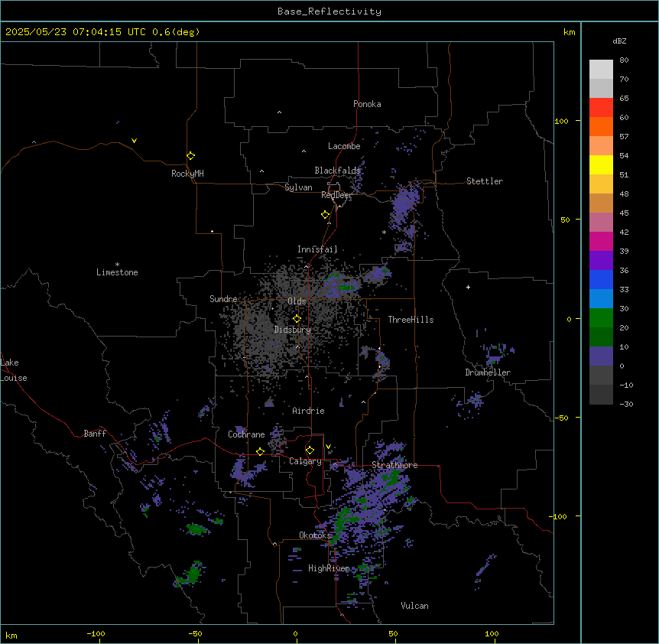The image size is (659, 644).
Task: Click the Stettler town label
Action: (485, 181)
